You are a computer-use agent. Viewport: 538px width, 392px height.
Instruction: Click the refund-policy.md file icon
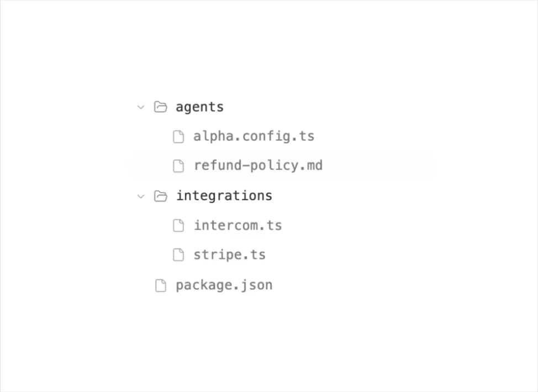pos(178,166)
